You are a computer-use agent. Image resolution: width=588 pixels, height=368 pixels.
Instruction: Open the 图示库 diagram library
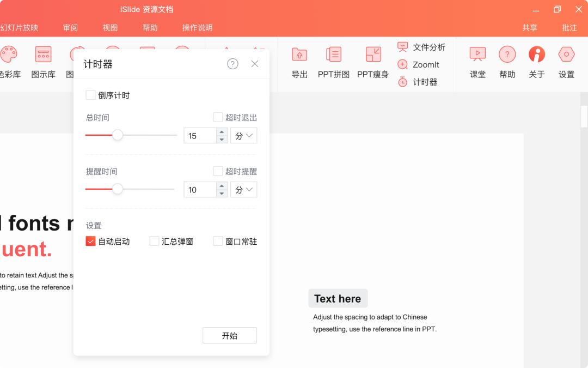point(43,62)
